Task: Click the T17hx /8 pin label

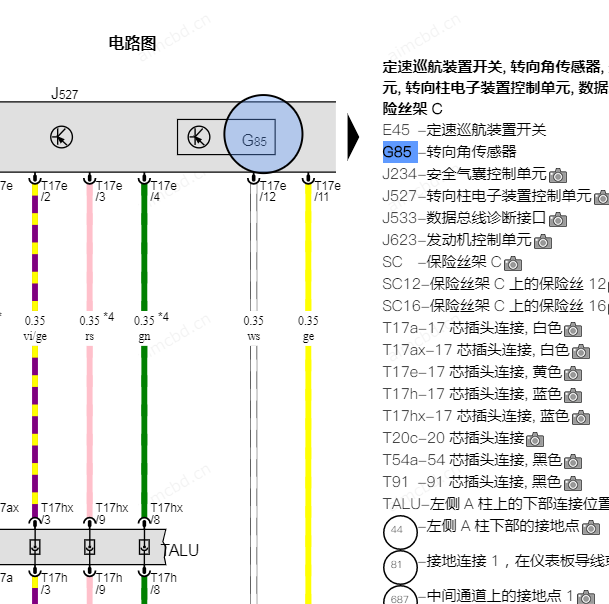Action: (x=167, y=513)
